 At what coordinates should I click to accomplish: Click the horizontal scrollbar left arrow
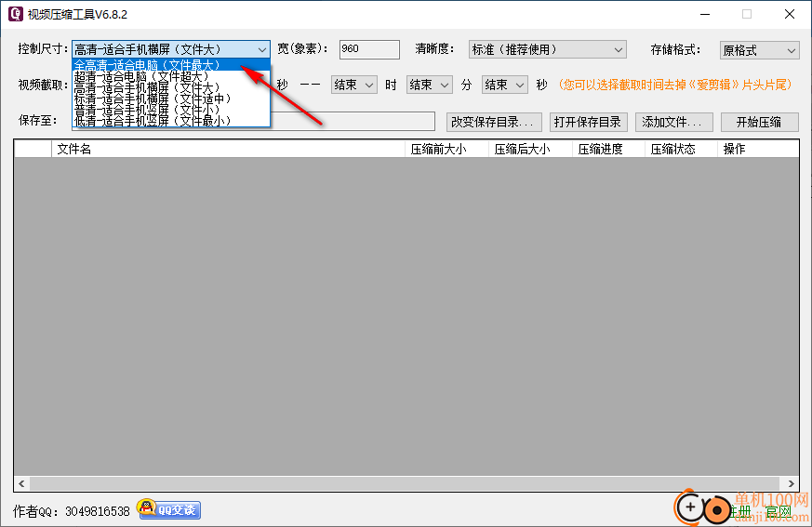pyautogui.click(x=21, y=483)
